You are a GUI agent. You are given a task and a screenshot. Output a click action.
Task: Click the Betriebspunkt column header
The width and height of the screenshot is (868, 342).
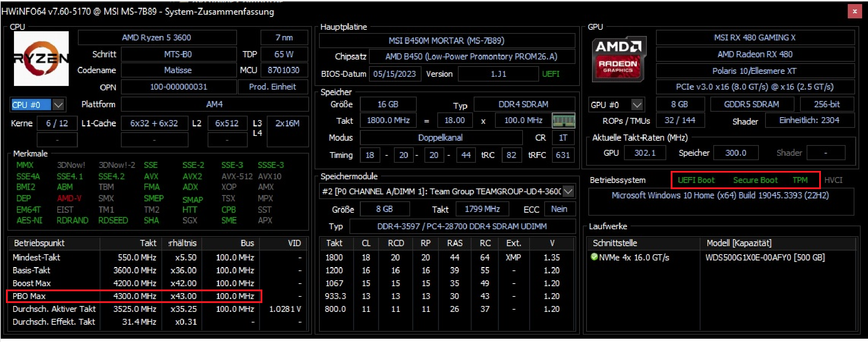click(54, 243)
